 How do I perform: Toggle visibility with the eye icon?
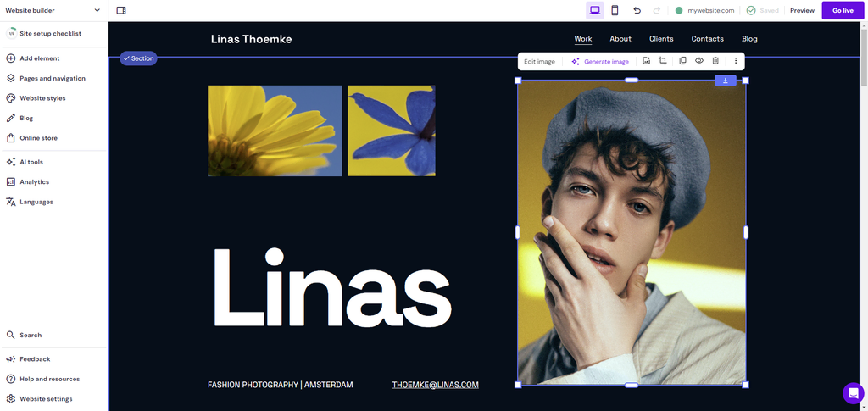click(x=699, y=61)
